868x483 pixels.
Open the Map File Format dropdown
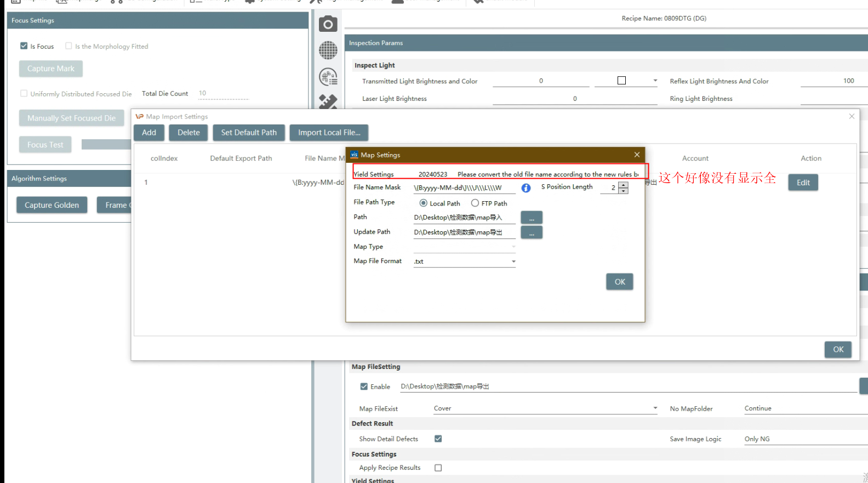(x=513, y=262)
